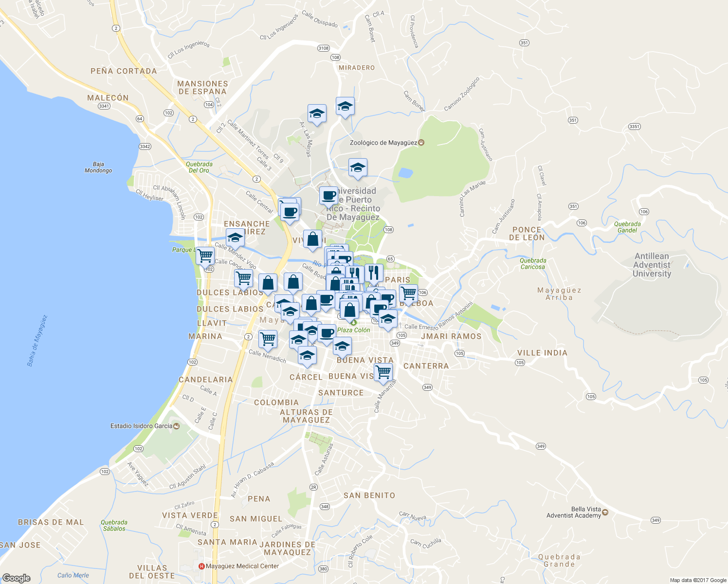The width and height of the screenshot is (728, 584).
Task: Select the tree icon at Plaza Colón
Action: [x=353, y=322]
